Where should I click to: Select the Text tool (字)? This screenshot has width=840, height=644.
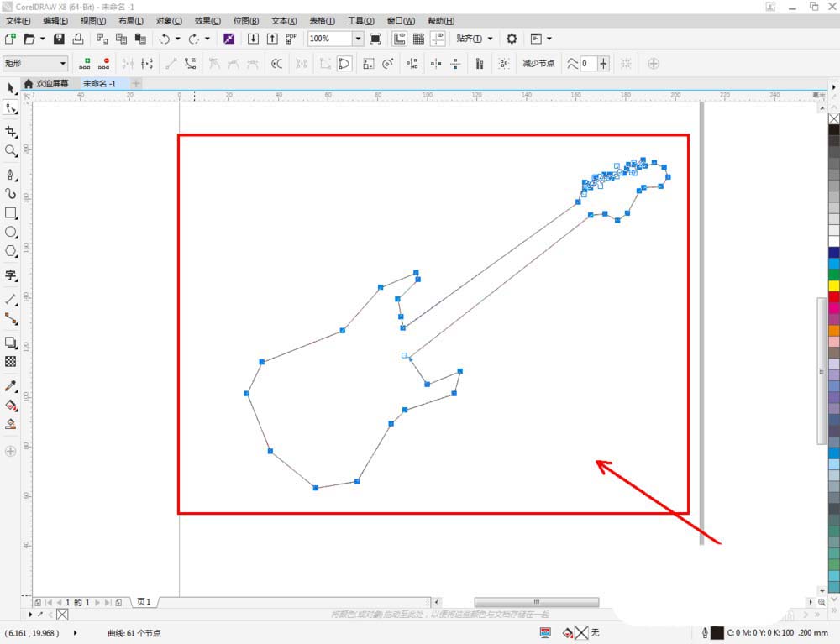(x=11, y=275)
